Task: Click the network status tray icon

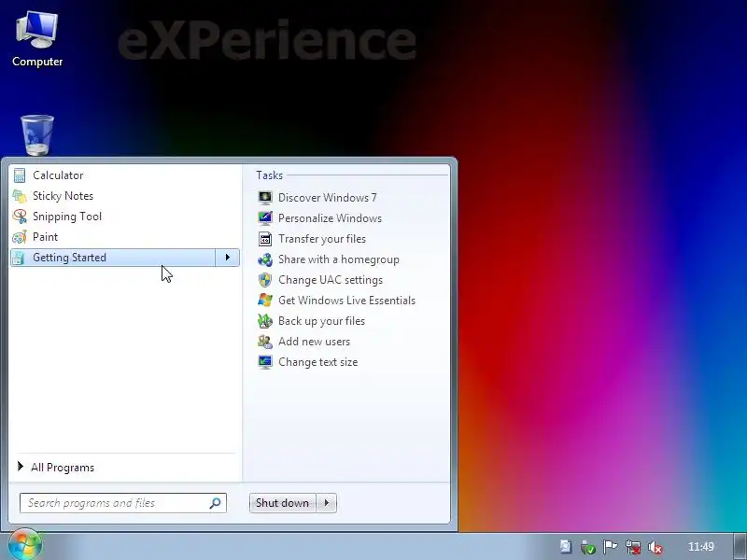Action: coord(633,547)
